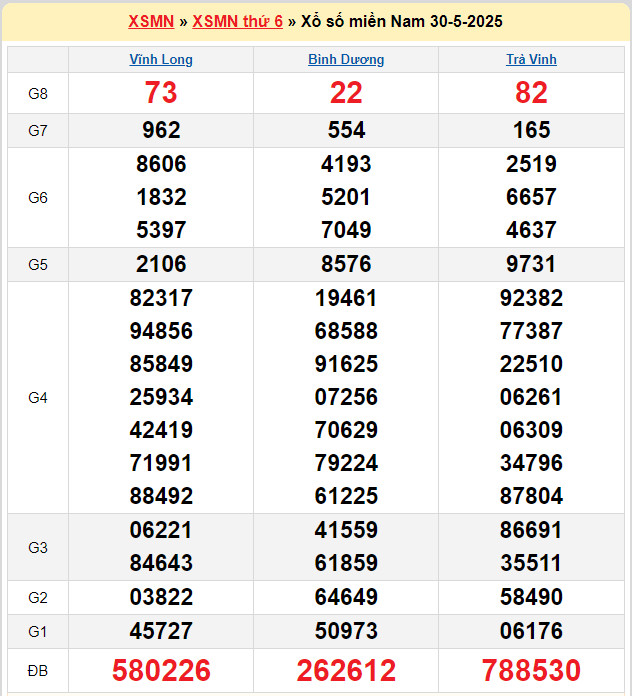This screenshot has width=632, height=696.
Task: Click the red G8 number 22
Action: 346,93
